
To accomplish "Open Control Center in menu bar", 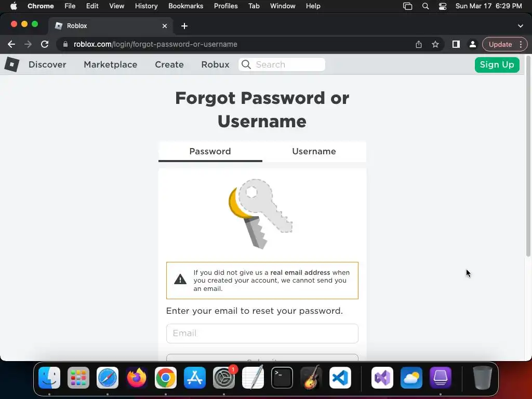I will point(443,6).
